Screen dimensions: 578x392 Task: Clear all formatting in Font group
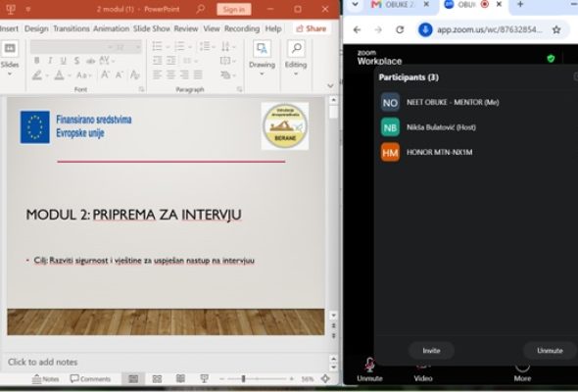pos(135,75)
